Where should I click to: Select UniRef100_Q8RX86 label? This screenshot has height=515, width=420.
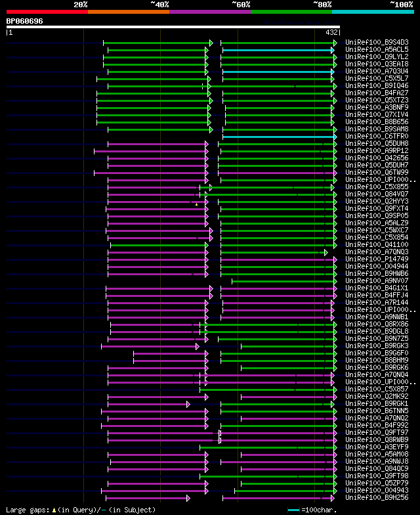point(377,325)
